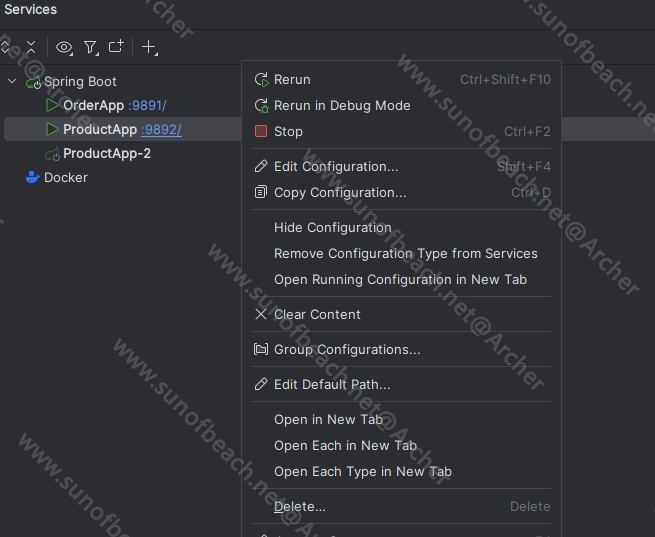655x537 pixels.
Task: Select ProductApp in the services tree
Action: tap(100, 129)
